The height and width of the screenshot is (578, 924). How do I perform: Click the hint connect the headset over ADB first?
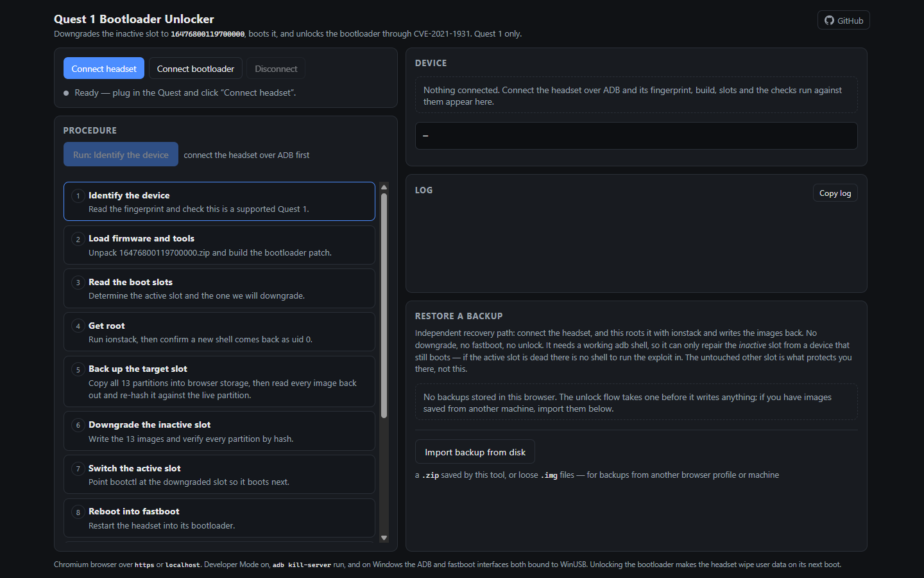[246, 155]
